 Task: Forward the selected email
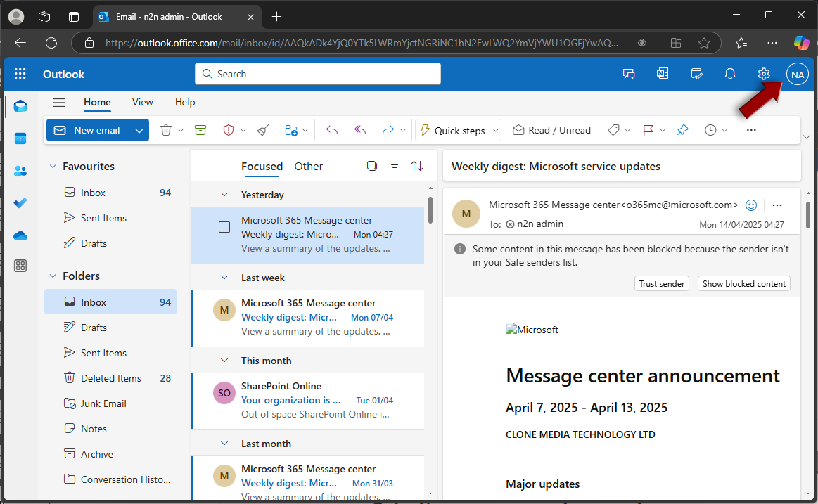click(388, 130)
